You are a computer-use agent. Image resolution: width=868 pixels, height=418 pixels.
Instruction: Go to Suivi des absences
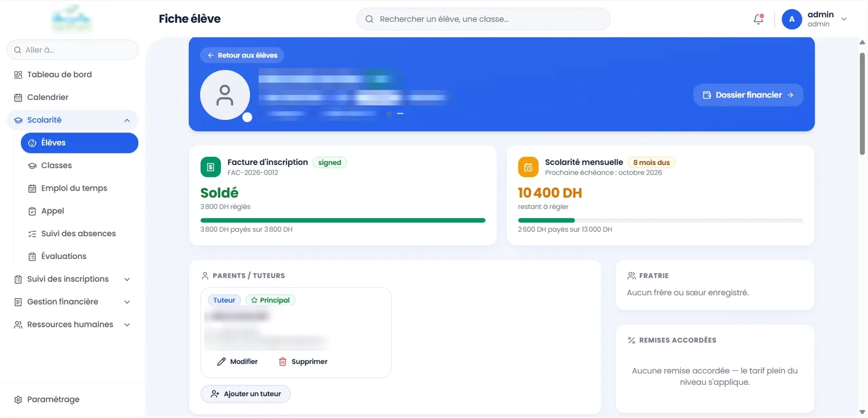pyautogui.click(x=79, y=233)
